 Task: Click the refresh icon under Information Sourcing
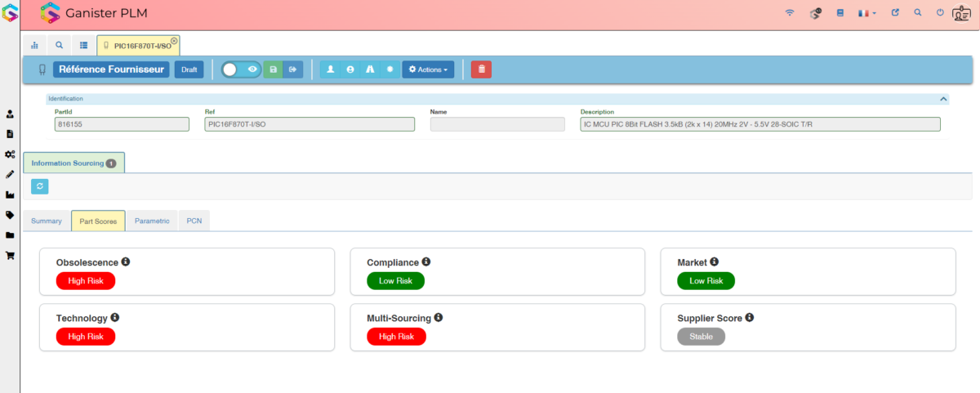click(40, 186)
